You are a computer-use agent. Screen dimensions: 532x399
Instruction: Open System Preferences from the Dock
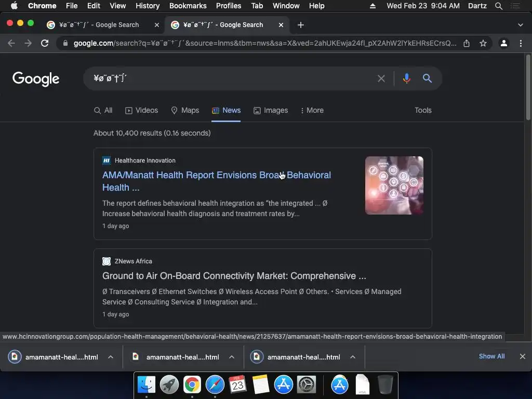coord(307,384)
